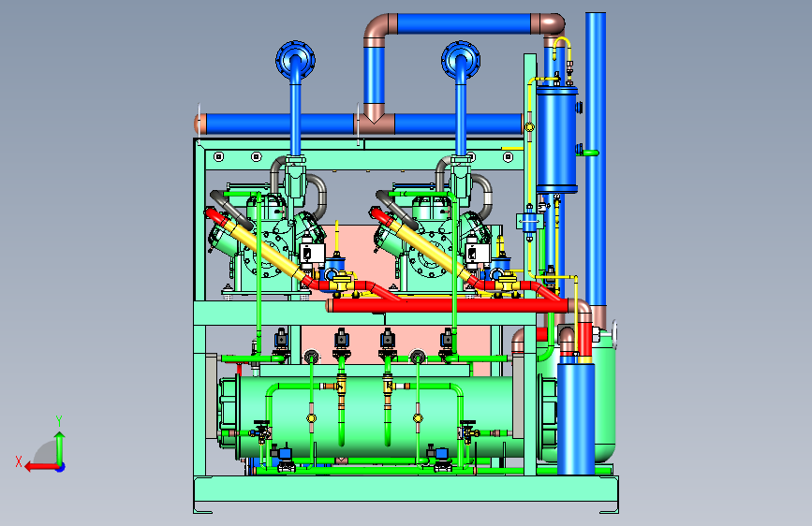Click the red X axis arrow of the triad
812x526 pixels.
(41, 467)
